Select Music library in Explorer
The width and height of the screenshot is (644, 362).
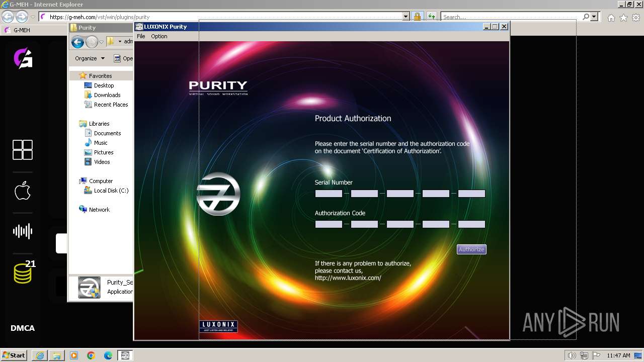tap(101, 143)
